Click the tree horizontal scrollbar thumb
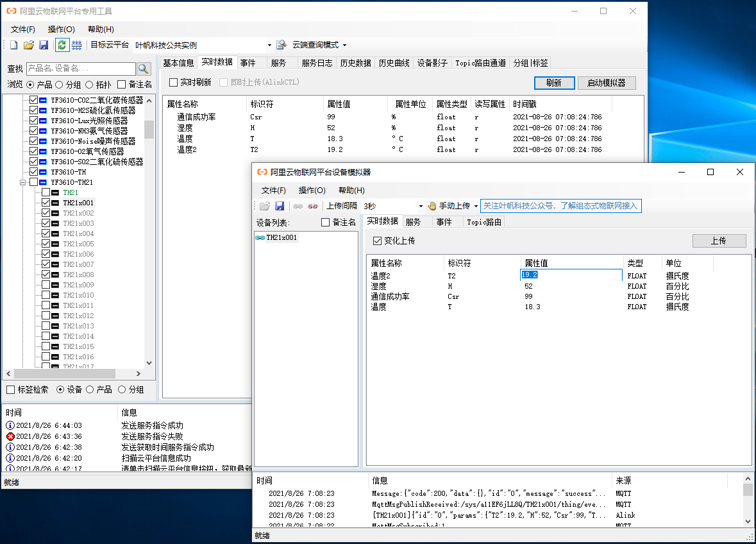Viewport: 756px width, 544px height. [x=65, y=374]
